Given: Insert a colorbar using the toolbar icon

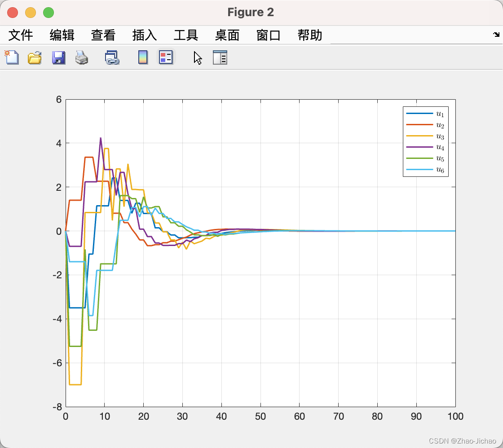Looking at the screenshot, I should pos(143,58).
